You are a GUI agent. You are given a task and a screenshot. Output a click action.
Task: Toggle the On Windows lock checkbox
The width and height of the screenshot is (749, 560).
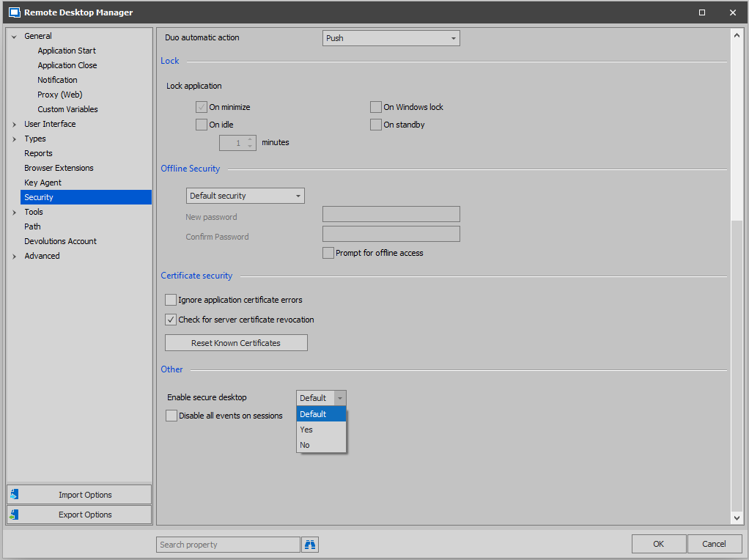(376, 107)
